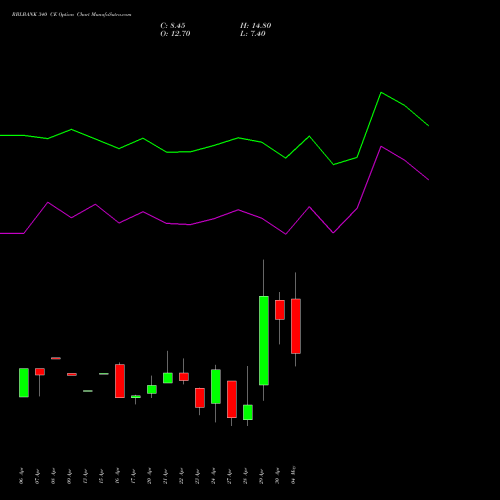Click the 24 Apr date label

[x=214, y=476]
